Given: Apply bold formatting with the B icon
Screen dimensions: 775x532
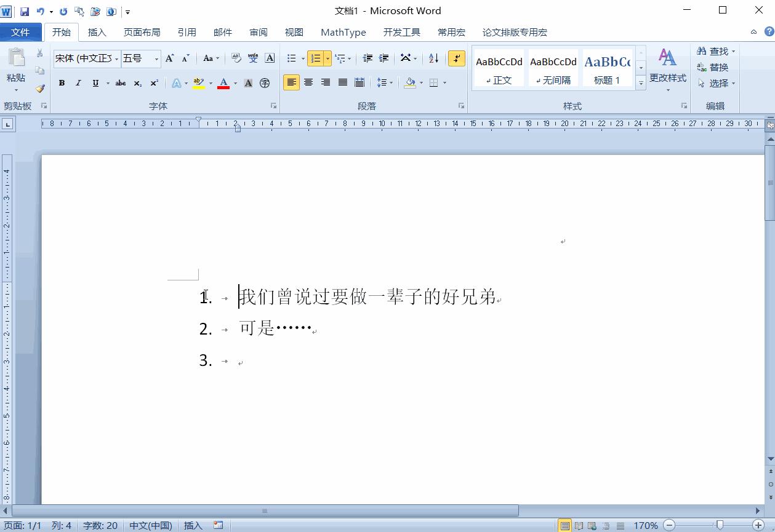Looking at the screenshot, I should click(x=61, y=82).
